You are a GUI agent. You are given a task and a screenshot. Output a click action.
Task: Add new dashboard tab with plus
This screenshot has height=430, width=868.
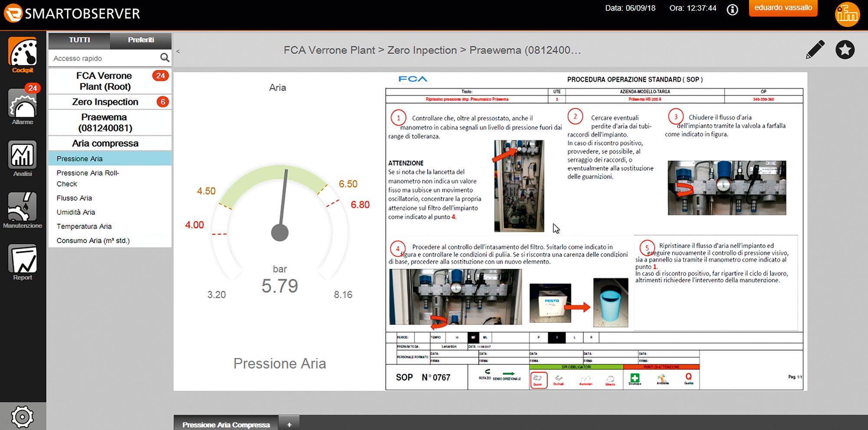(x=289, y=424)
